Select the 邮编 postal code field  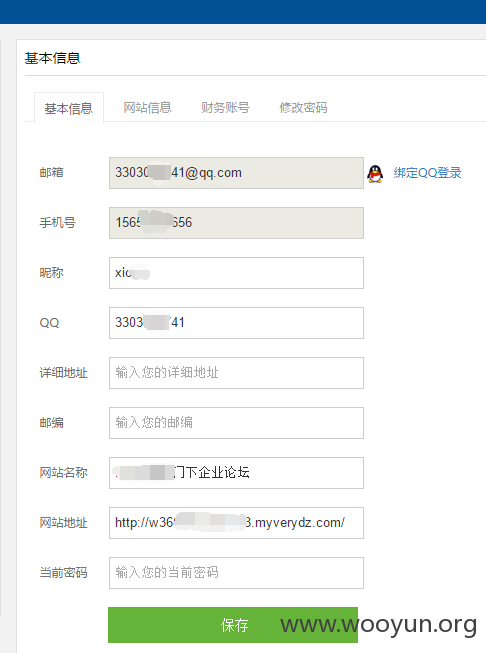(x=236, y=423)
